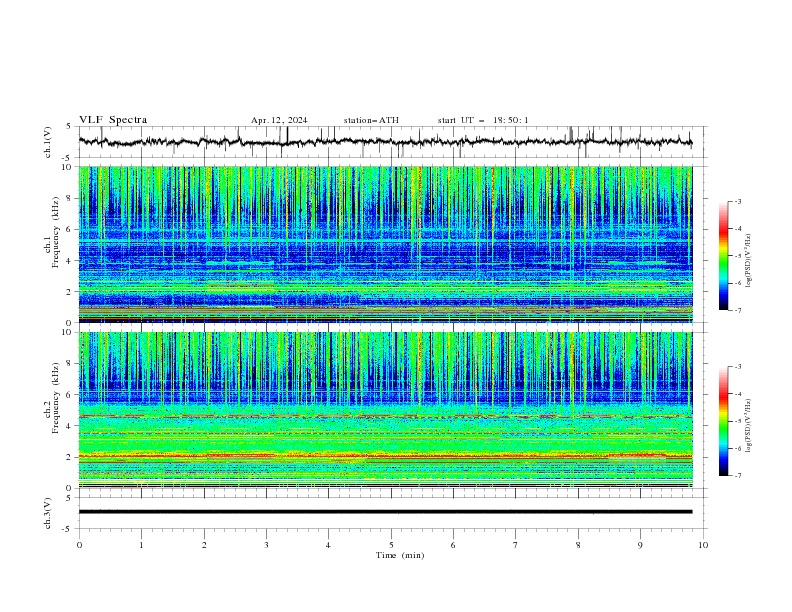Click the ch.1 spectrogram plot

click(x=386, y=244)
